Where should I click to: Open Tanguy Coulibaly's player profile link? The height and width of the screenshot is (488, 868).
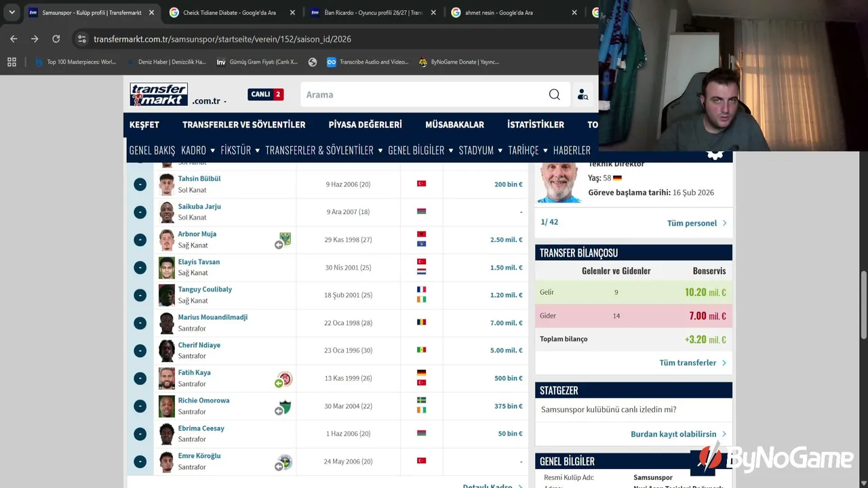coord(205,289)
